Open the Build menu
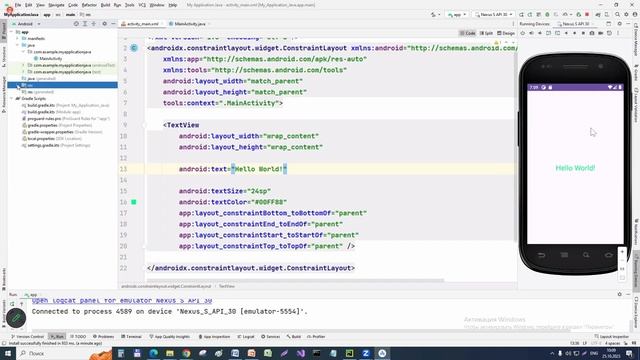The image size is (640, 360). coord(105,5)
